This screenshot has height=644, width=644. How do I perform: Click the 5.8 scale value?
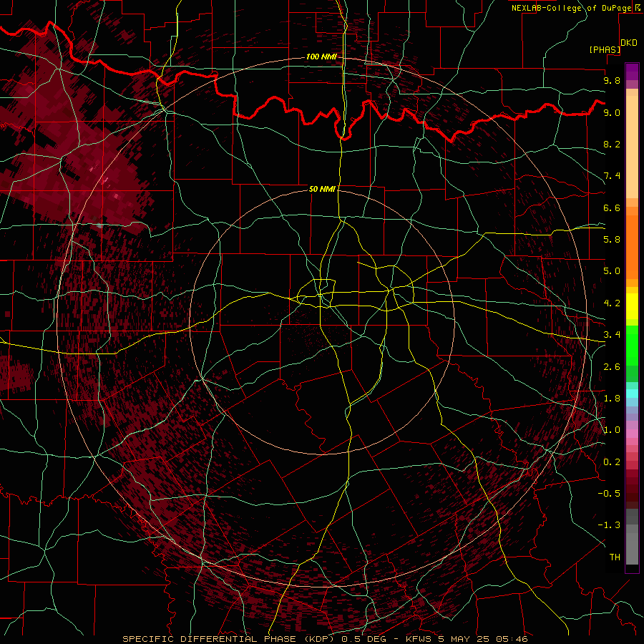[612, 240]
